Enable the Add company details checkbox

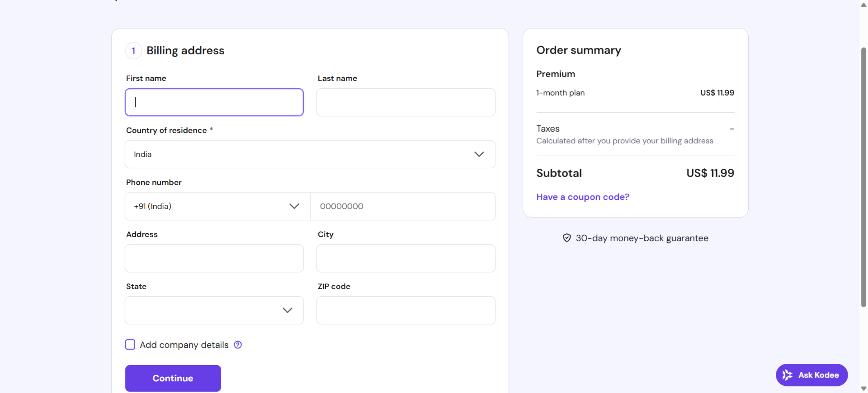tap(130, 345)
